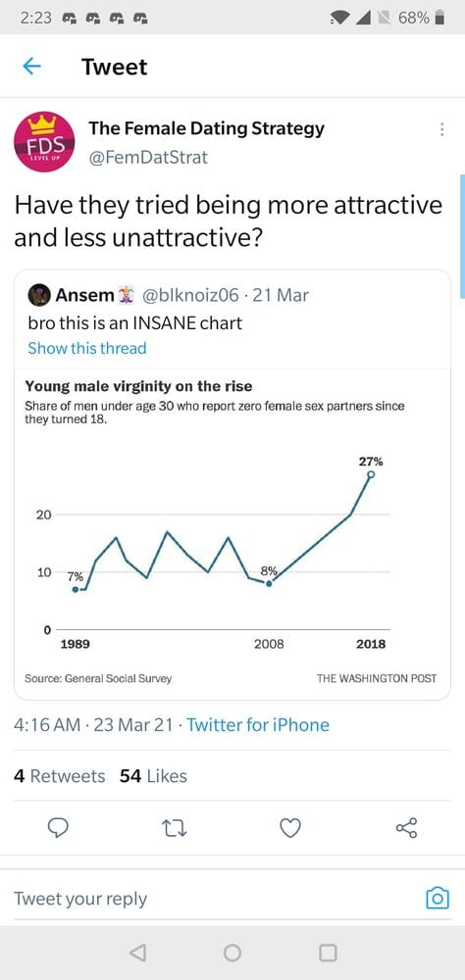Tap the share icon
This screenshot has height=980, width=465.
point(406,828)
